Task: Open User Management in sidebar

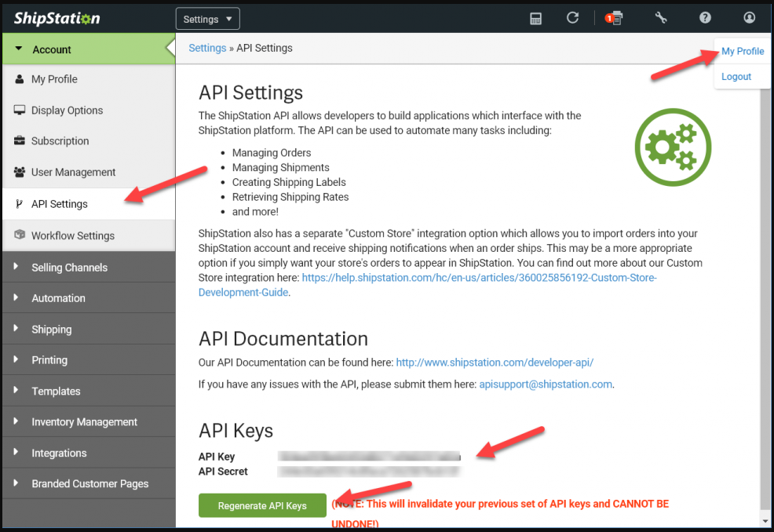Action: click(x=73, y=173)
